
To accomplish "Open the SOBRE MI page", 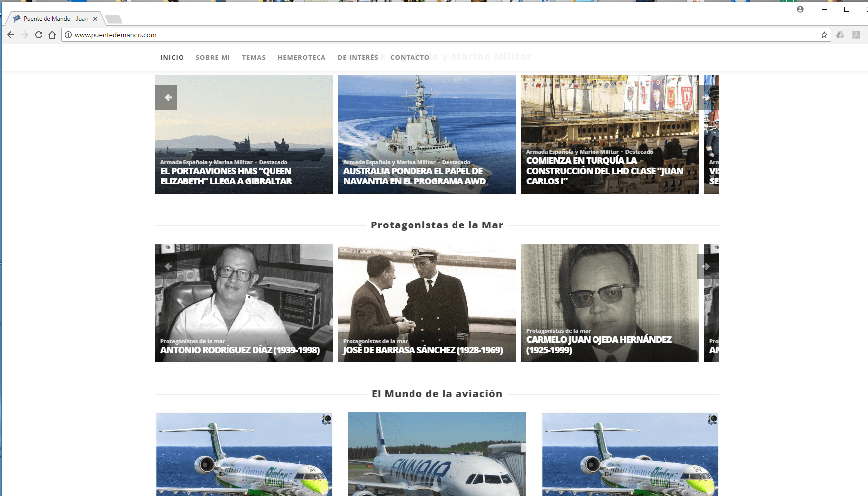I will click(x=213, y=58).
